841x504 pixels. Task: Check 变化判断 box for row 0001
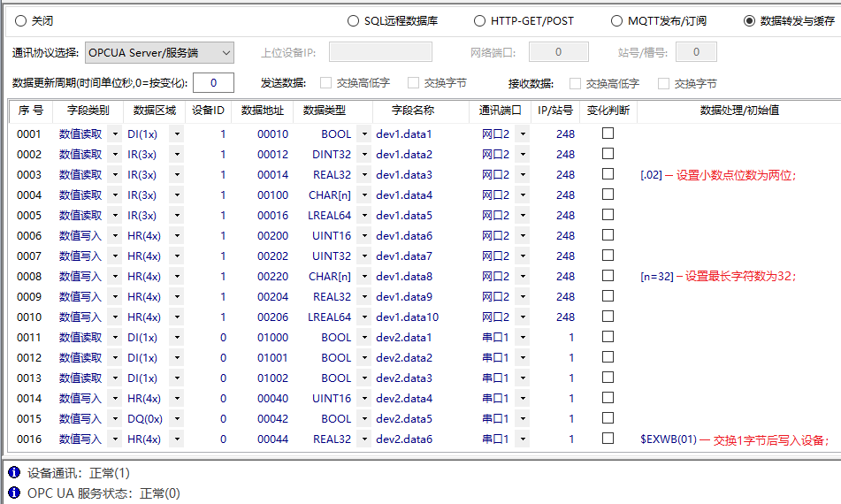[x=608, y=133]
